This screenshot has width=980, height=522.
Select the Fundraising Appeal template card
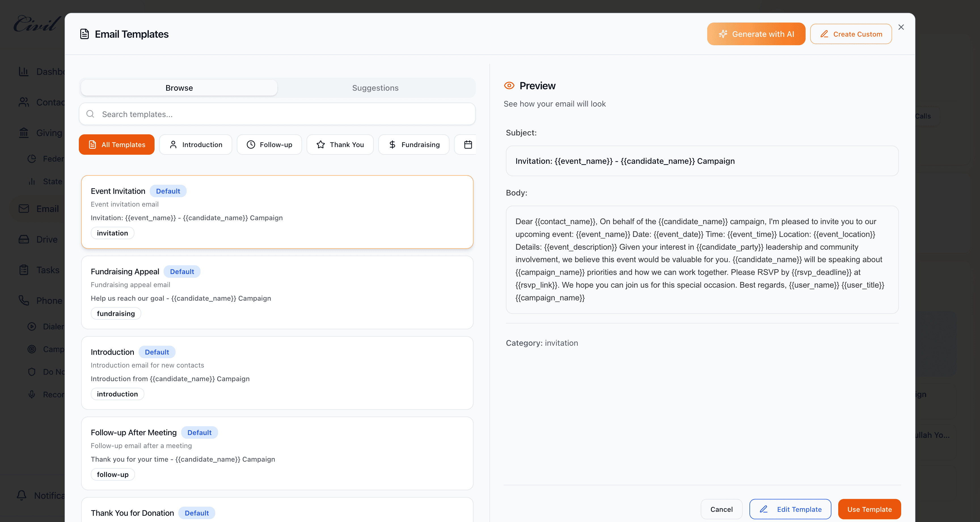pos(277,292)
